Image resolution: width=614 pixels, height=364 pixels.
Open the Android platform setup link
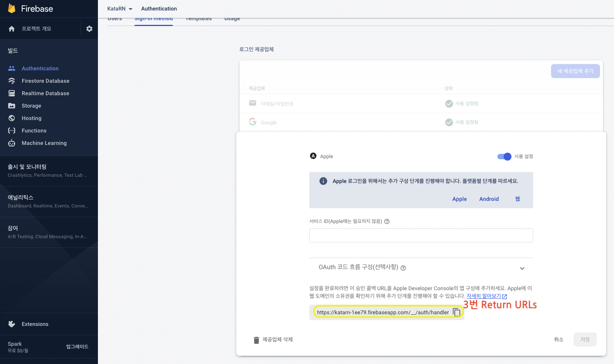pyautogui.click(x=489, y=199)
